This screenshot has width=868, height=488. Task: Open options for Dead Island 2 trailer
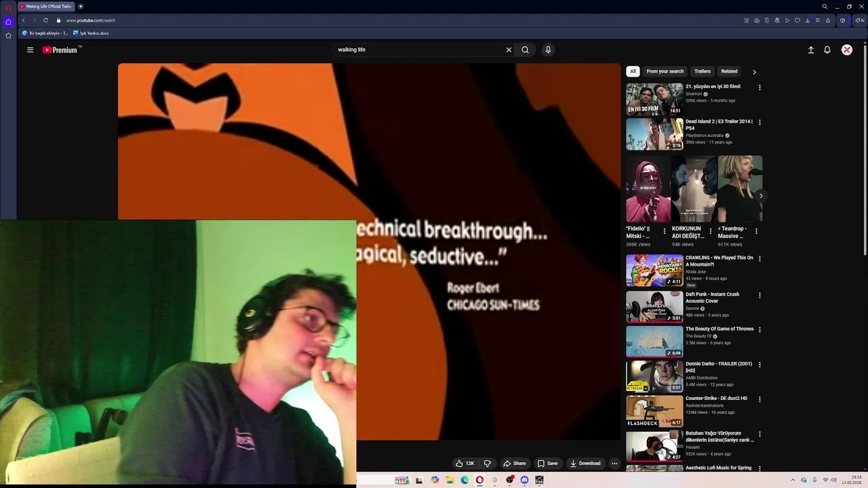point(759,122)
